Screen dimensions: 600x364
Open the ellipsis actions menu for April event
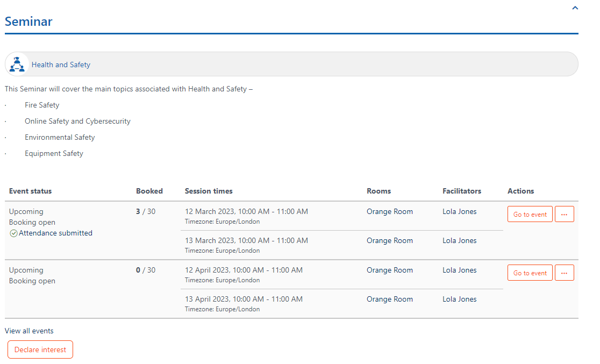click(564, 272)
